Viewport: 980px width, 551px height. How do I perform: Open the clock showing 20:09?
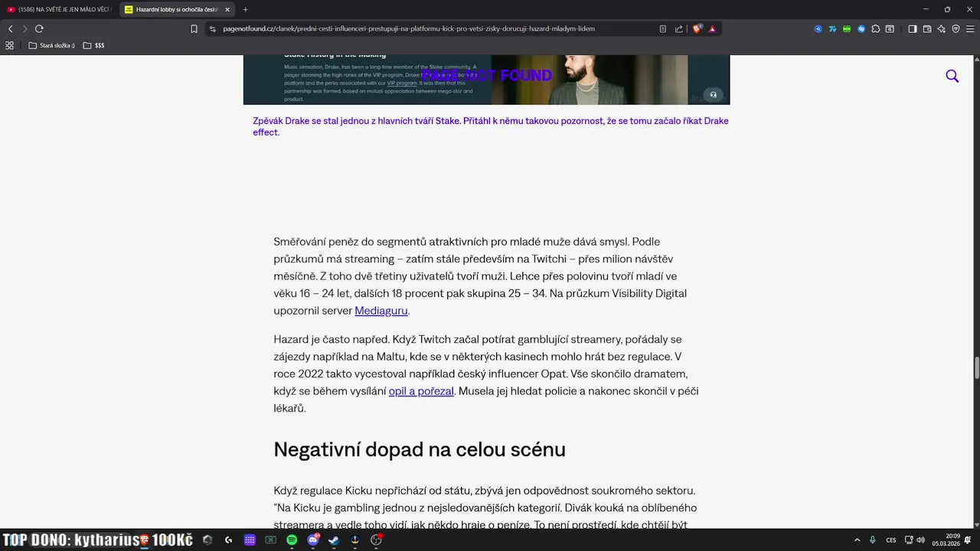point(946,540)
